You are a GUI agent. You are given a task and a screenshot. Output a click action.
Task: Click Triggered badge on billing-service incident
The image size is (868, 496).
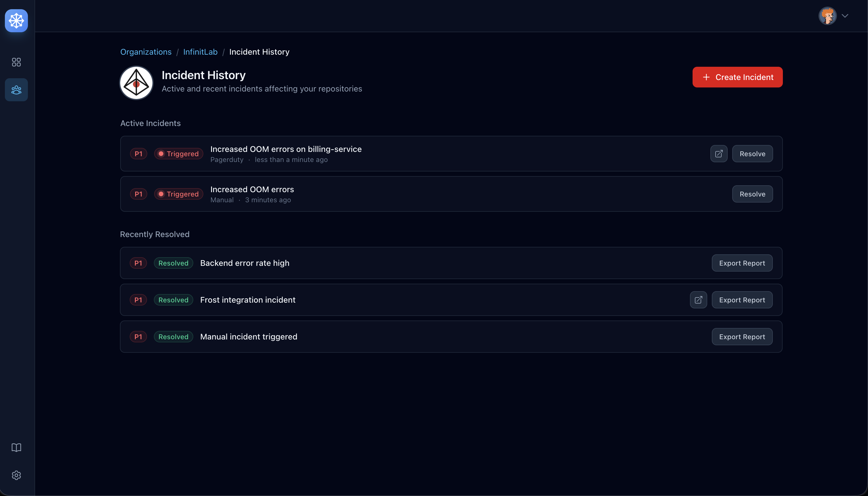click(x=179, y=154)
